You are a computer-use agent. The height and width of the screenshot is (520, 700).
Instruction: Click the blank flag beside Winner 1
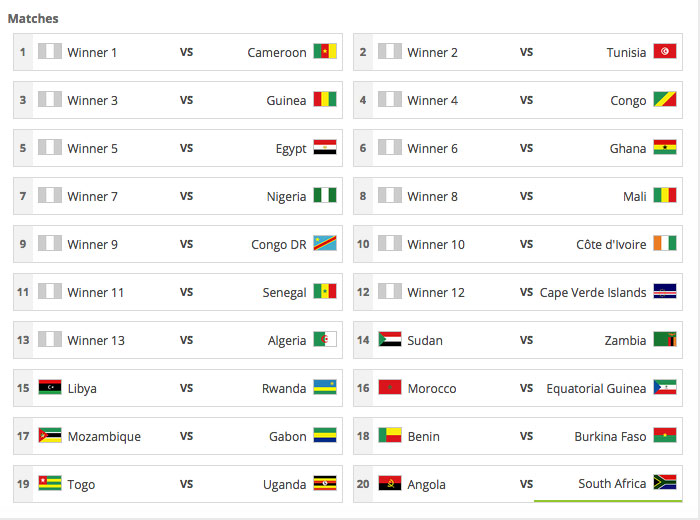pos(50,52)
